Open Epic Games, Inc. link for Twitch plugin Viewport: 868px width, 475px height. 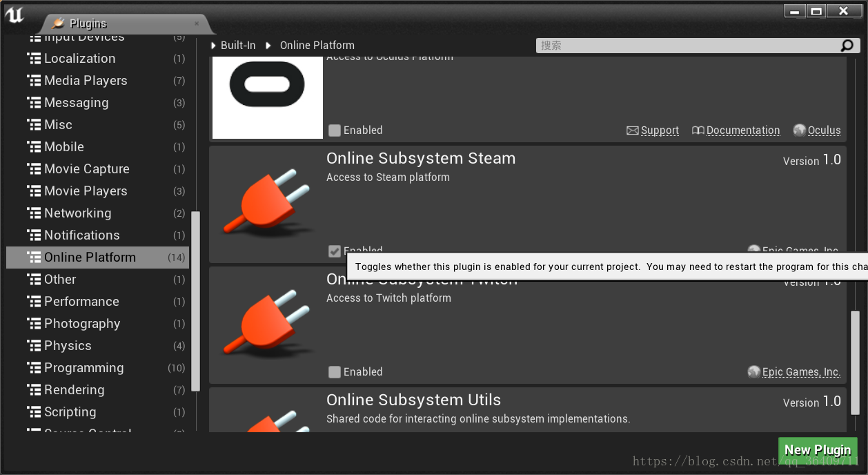pyautogui.click(x=801, y=372)
